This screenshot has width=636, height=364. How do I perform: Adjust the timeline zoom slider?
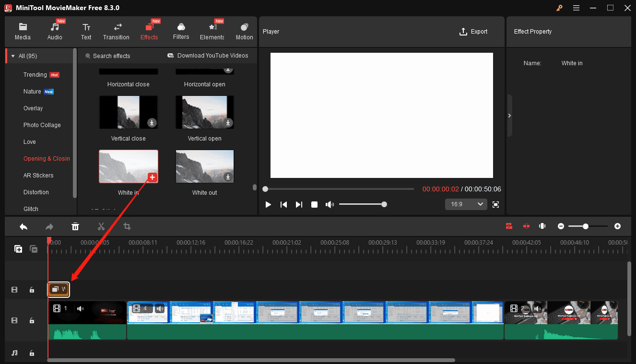588,226
